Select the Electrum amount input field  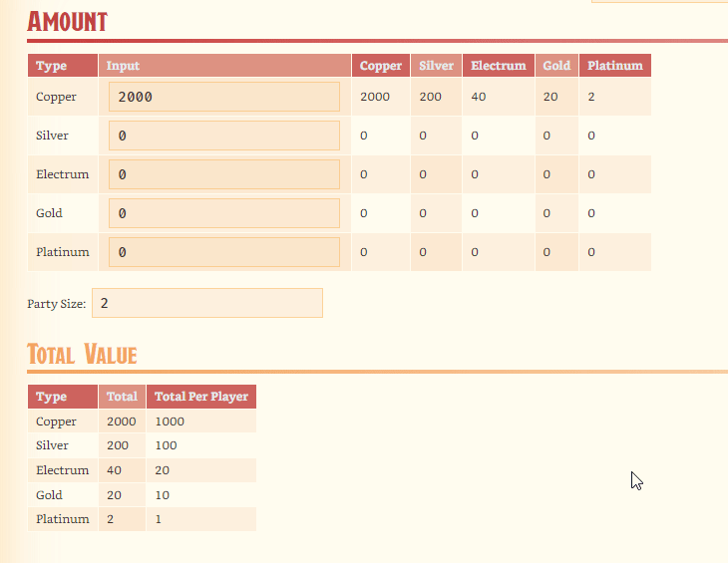[223, 174]
